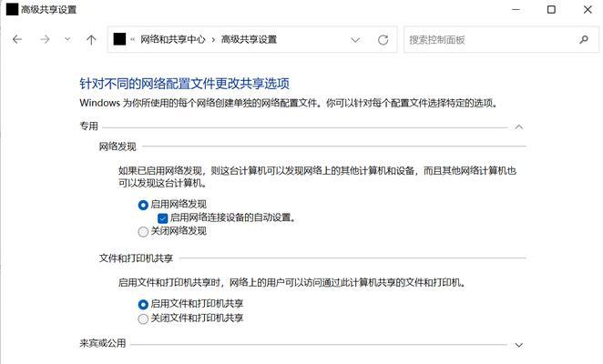Close the 高级共享设置 window
The width and height of the screenshot is (603, 364).
tap(588, 9)
